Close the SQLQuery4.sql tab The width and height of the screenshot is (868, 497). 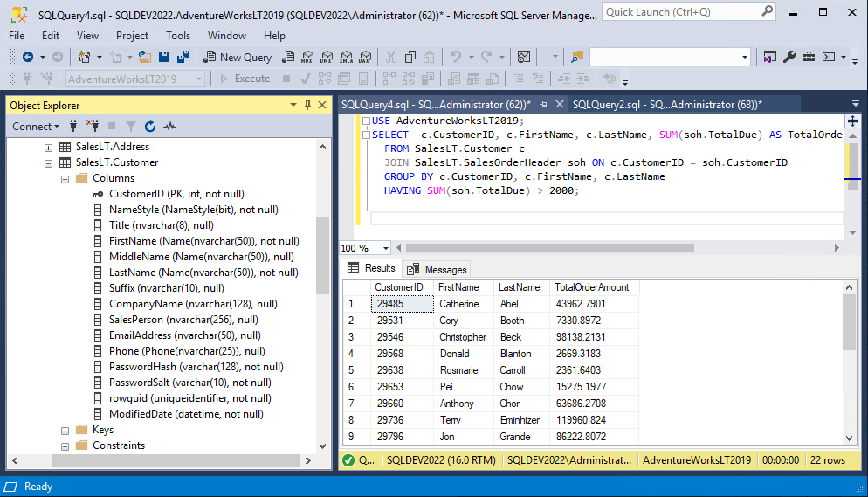pos(560,104)
